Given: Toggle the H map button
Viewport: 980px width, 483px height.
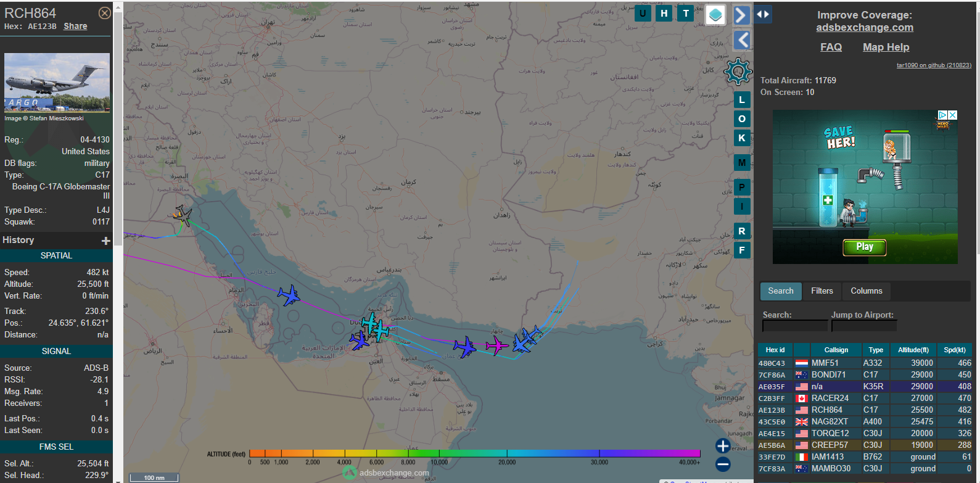Looking at the screenshot, I should [x=664, y=14].
